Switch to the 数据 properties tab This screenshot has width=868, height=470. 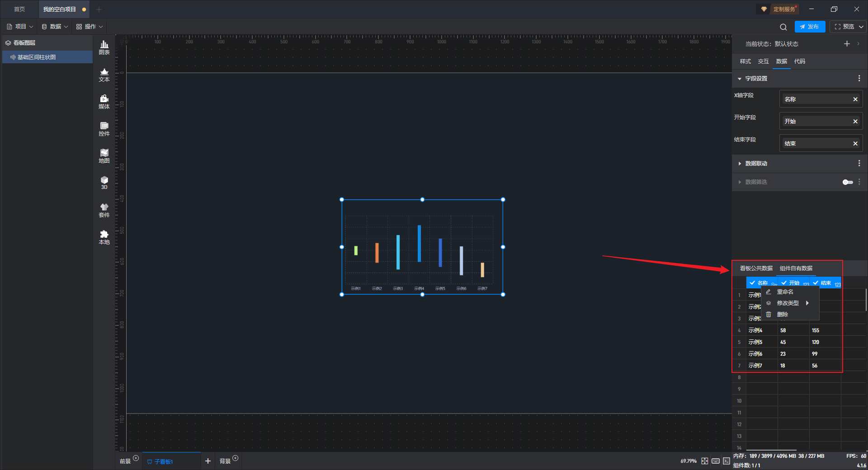(781, 61)
